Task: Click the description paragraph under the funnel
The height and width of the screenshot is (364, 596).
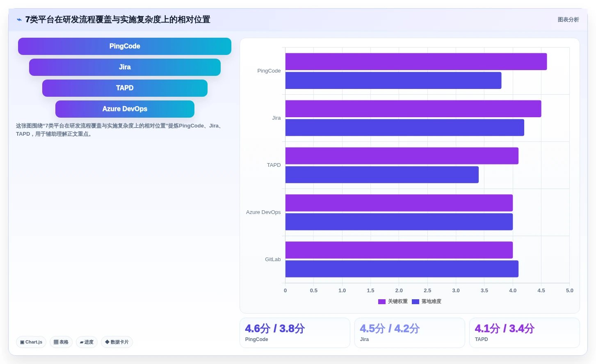Action: tap(120, 130)
